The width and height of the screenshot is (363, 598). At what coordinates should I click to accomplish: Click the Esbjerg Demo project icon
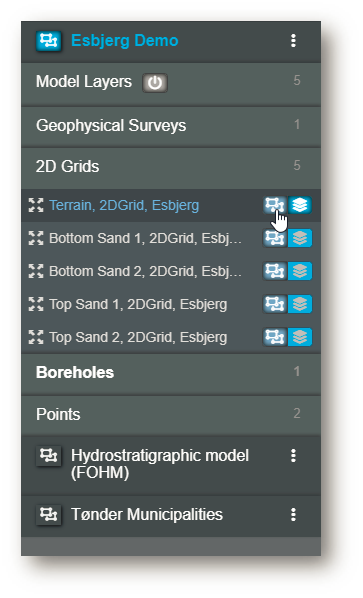click(48, 41)
